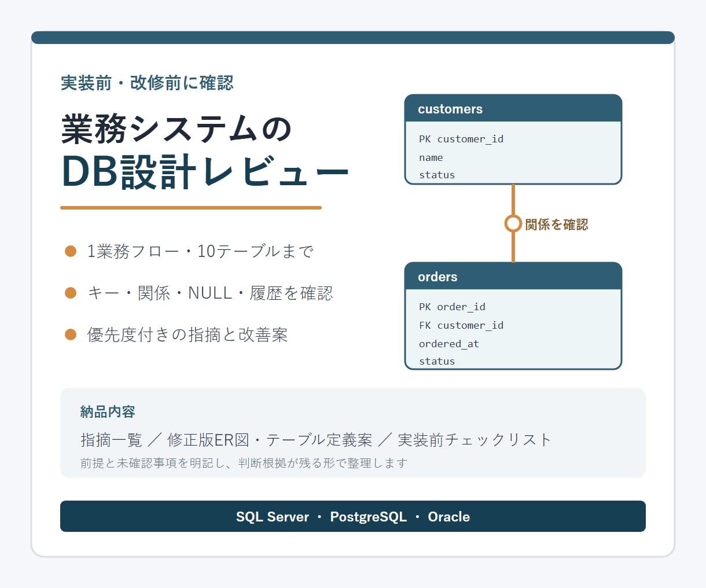Click the 'status' column in customers table

(x=437, y=175)
